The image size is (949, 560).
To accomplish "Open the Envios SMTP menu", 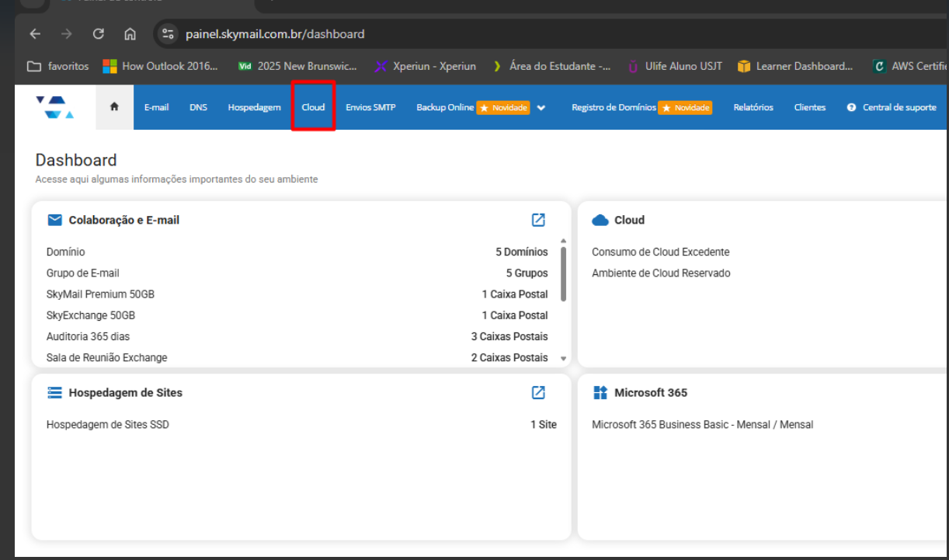I will 370,107.
